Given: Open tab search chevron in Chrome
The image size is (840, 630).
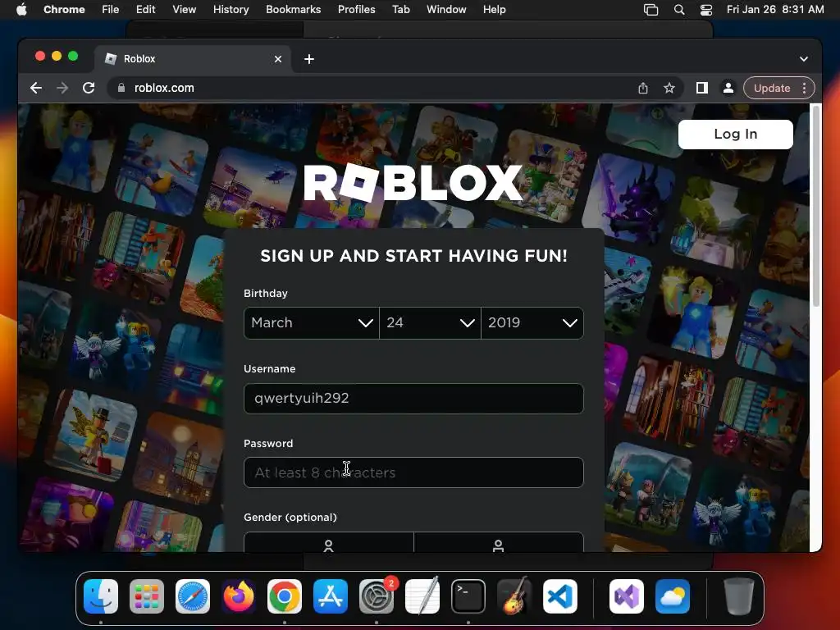Looking at the screenshot, I should point(804,59).
